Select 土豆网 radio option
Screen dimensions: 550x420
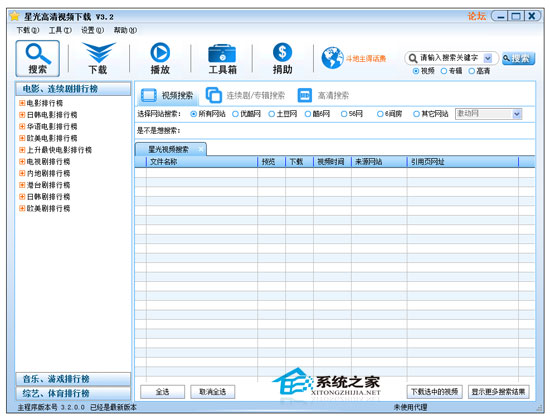(x=271, y=114)
